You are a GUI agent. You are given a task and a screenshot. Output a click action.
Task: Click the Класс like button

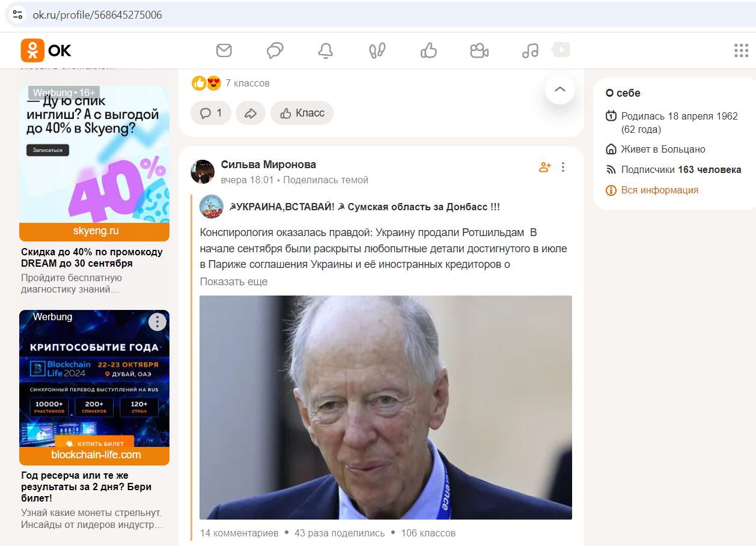pos(302,113)
